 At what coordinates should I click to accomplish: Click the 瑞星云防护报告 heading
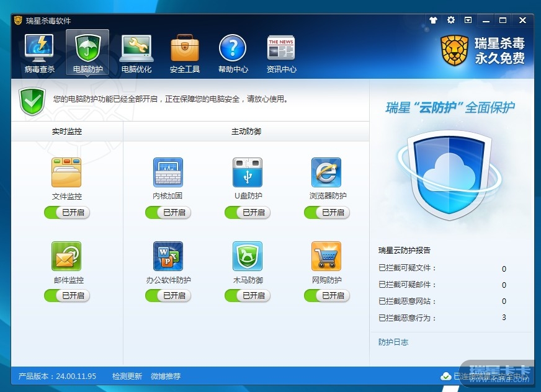tap(405, 250)
